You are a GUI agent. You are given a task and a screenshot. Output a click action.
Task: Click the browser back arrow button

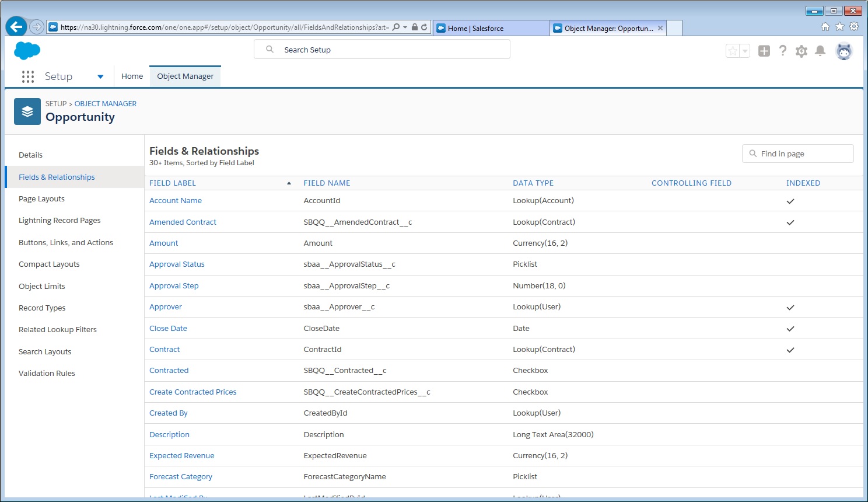(x=16, y=27)
